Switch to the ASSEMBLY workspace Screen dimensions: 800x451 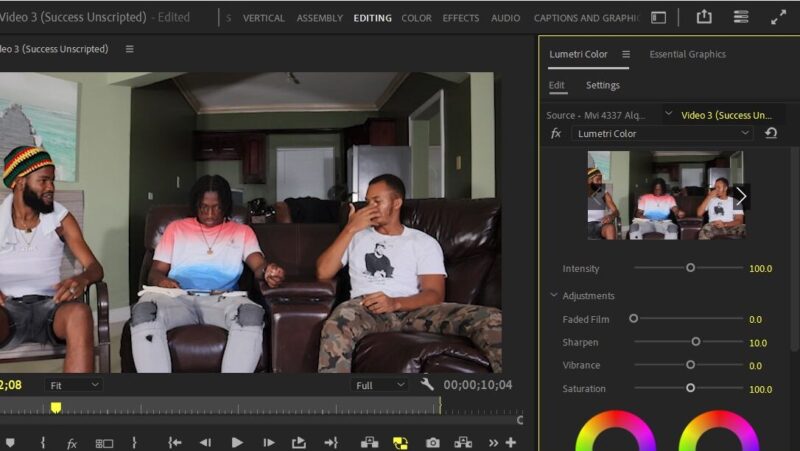click(x=320, y=18)
